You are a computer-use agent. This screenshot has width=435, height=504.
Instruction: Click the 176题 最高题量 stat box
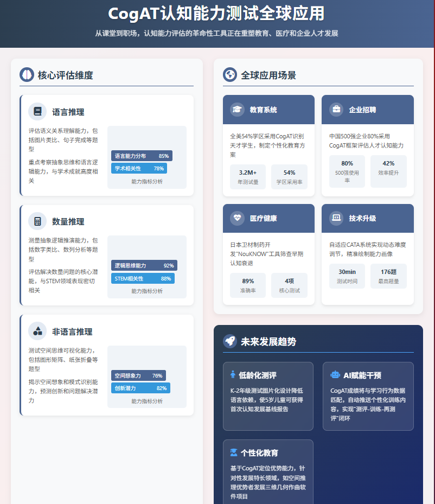[388, 276]
